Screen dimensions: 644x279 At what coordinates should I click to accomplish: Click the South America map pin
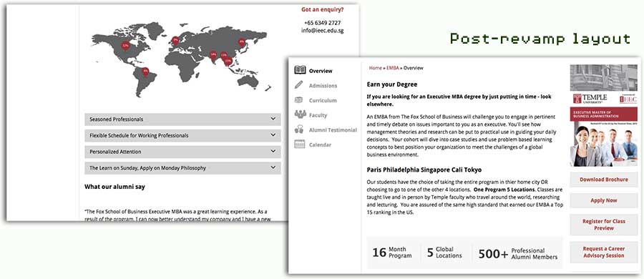(145, 72)
